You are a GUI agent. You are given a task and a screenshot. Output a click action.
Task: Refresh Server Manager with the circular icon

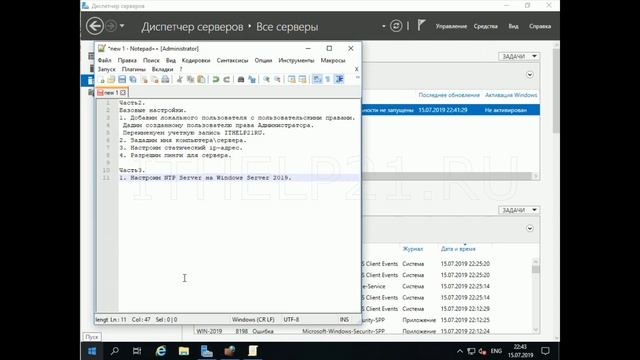(x=396, y=26)
